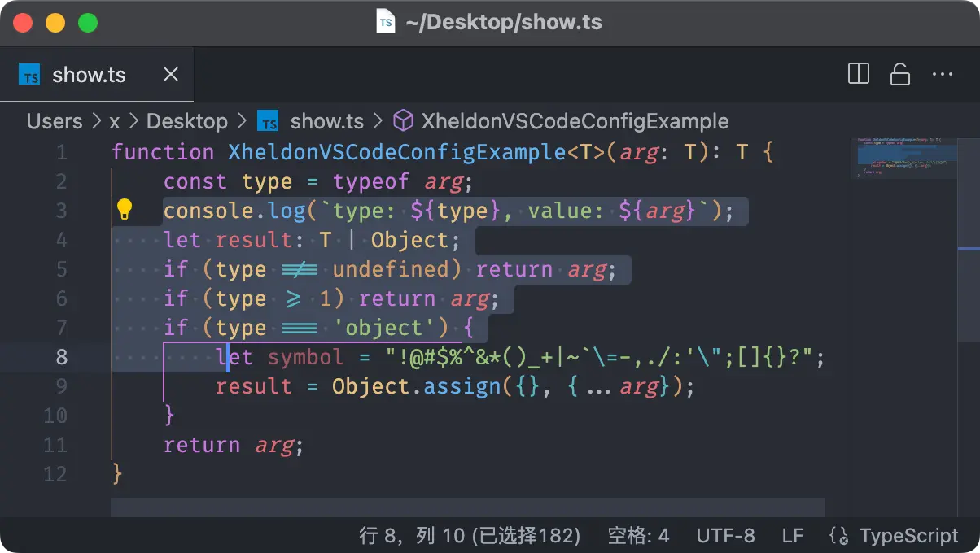980x553 pixels.
Task: Click the line and column status indicator
Action: click(x=470, y=536)
